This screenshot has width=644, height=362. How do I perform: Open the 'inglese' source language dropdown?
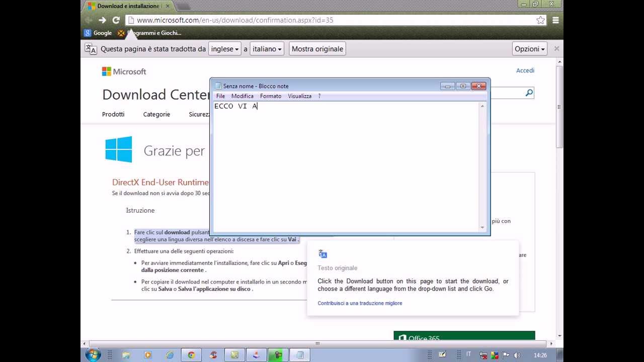pos(225,49)
